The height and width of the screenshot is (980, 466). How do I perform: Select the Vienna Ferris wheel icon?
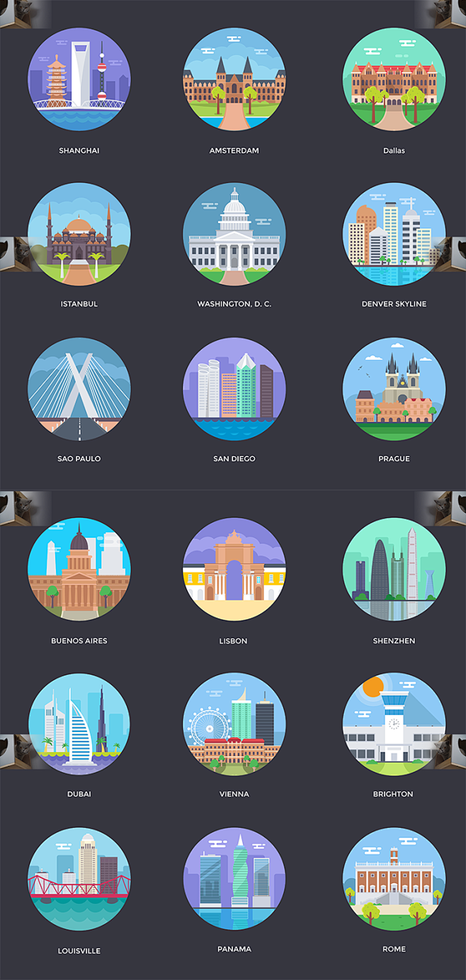(234, 724)
